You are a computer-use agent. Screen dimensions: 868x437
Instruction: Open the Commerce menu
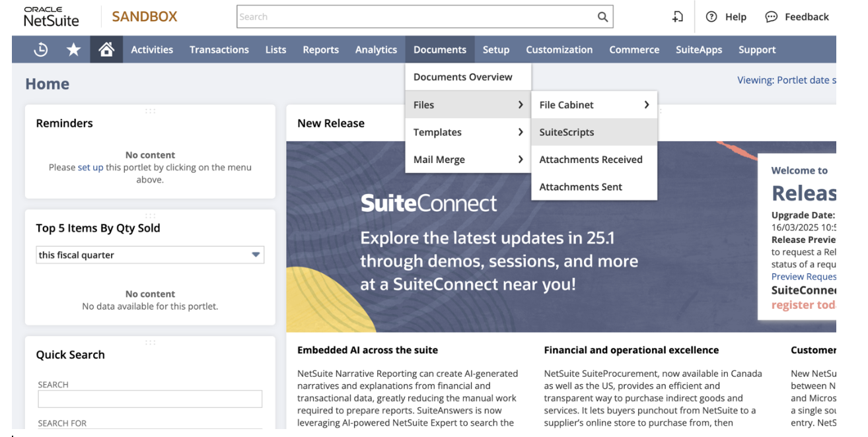click(634, 50)
